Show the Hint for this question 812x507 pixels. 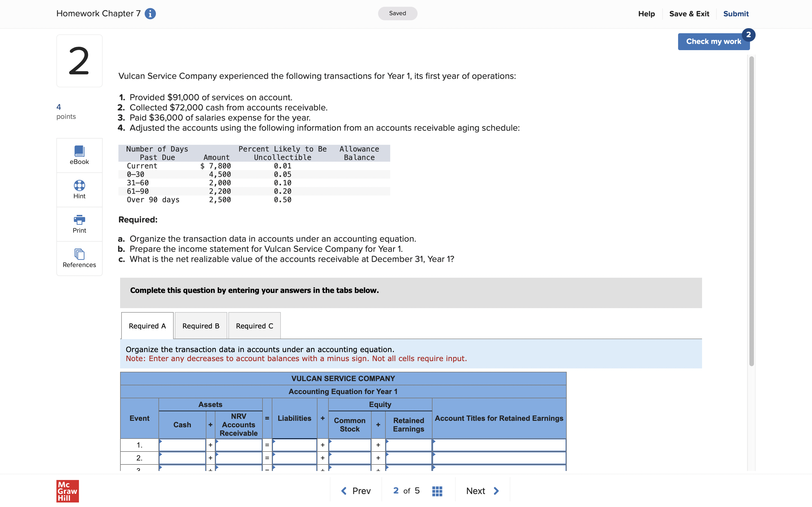(79, 190)
